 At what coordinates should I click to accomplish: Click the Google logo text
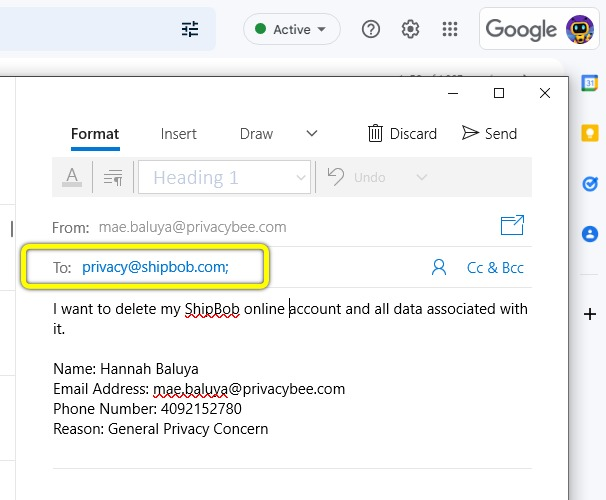pos(521,30)
